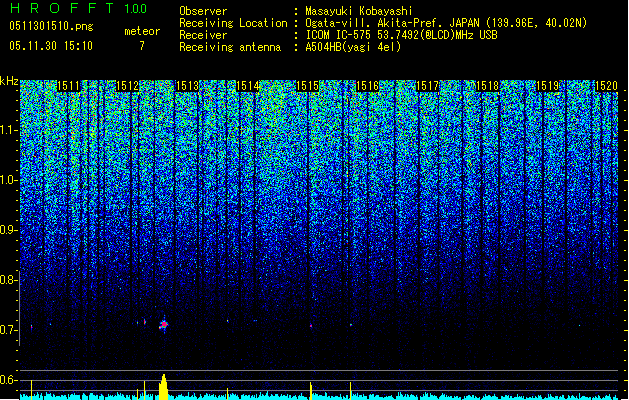Viewport: 629px width, 400px height.
Task: Click the 0.7 frequency axis label
Action: pyautogui.click(x=9, y=330)
